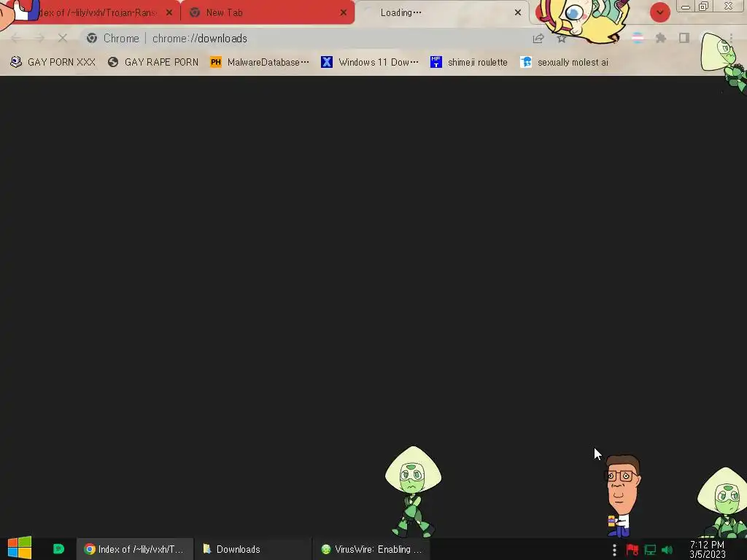Screen dimensions: 747x560
Task: Open VirusWire: Enabling taskbar button
Action: pos(371,549)
